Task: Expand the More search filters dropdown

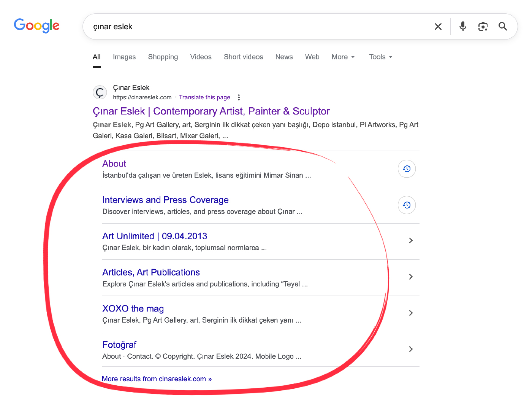Action: (343, 57)
